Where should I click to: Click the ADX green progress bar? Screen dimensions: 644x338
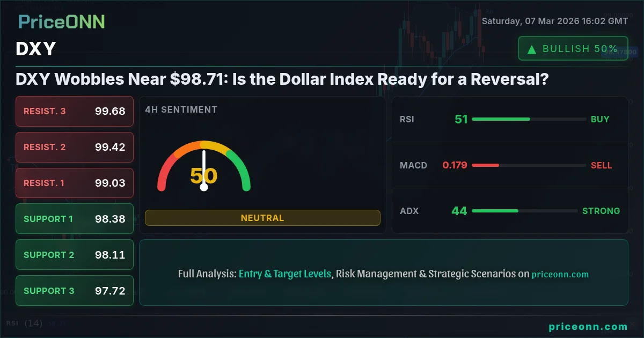click(x=495, y=211)
